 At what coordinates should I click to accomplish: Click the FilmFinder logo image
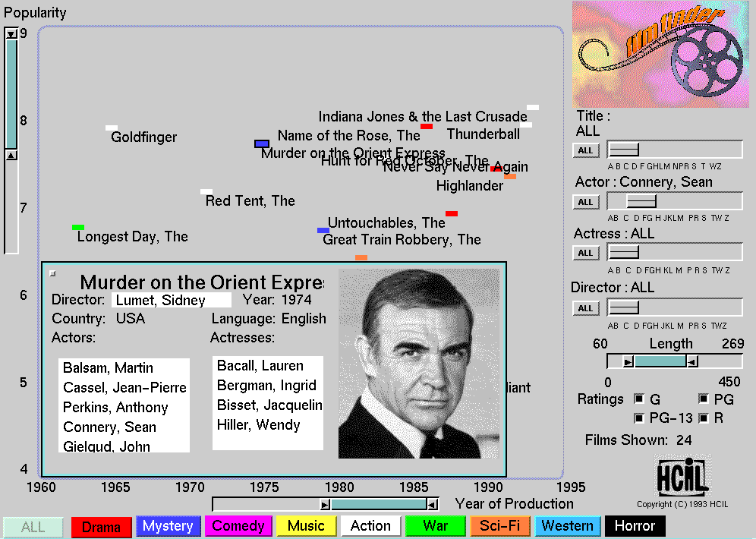[660, 54]
